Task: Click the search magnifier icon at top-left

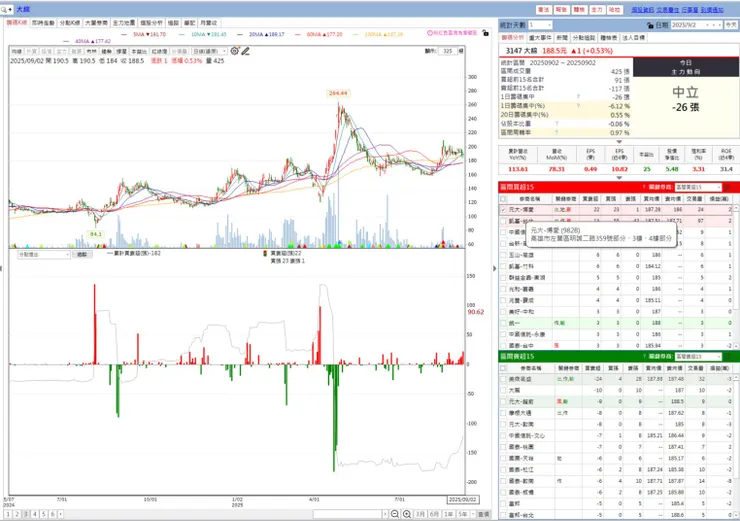Action: [5, 9]
